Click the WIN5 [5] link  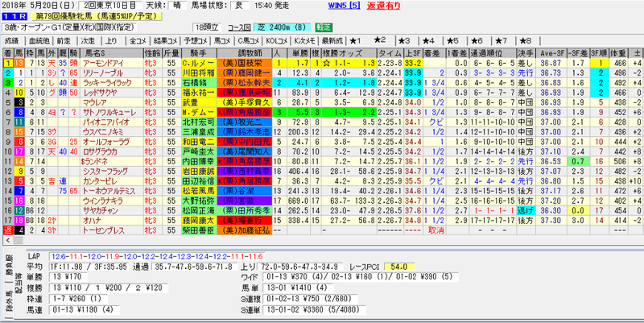pos(345,6)
